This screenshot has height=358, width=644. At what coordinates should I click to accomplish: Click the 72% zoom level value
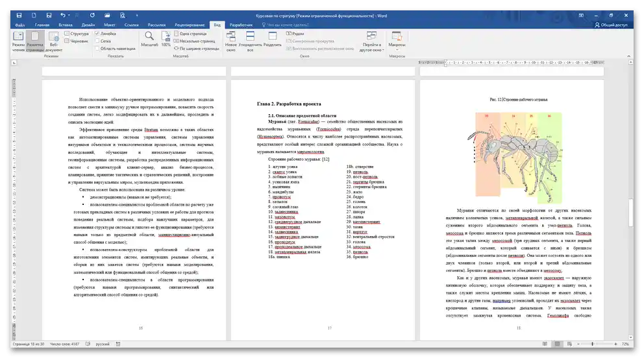point(625,344)
